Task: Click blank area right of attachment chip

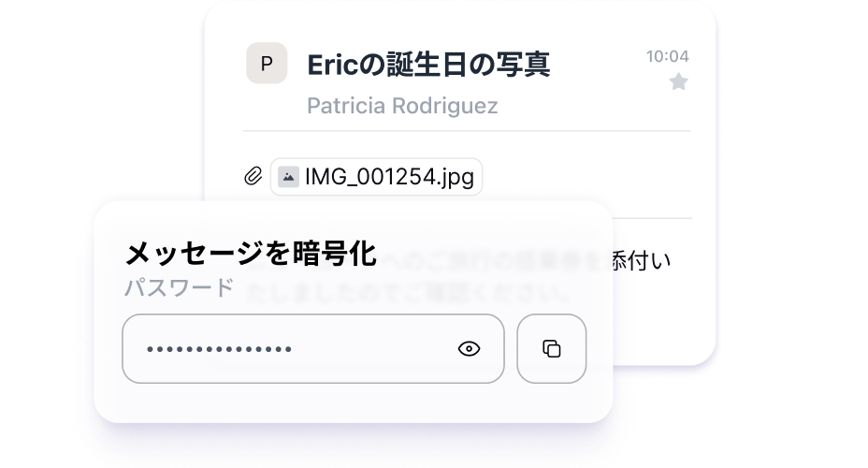Action: [586, 177]
